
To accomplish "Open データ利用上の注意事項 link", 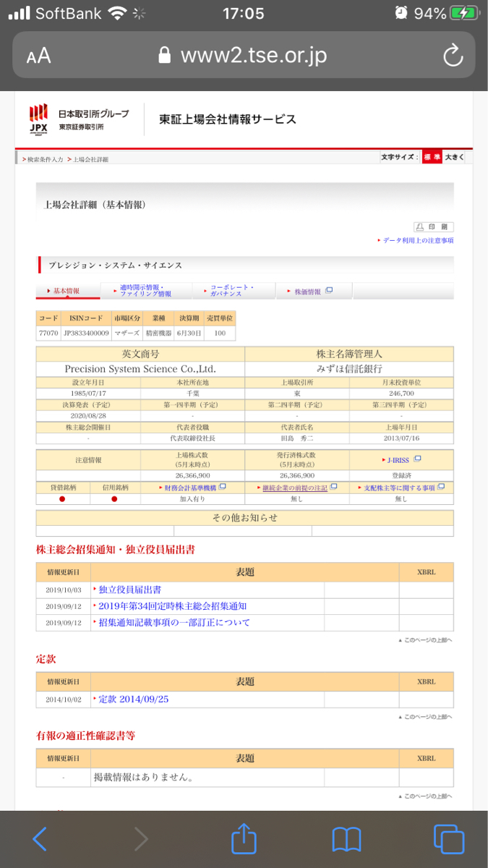I will pos(418,240).
